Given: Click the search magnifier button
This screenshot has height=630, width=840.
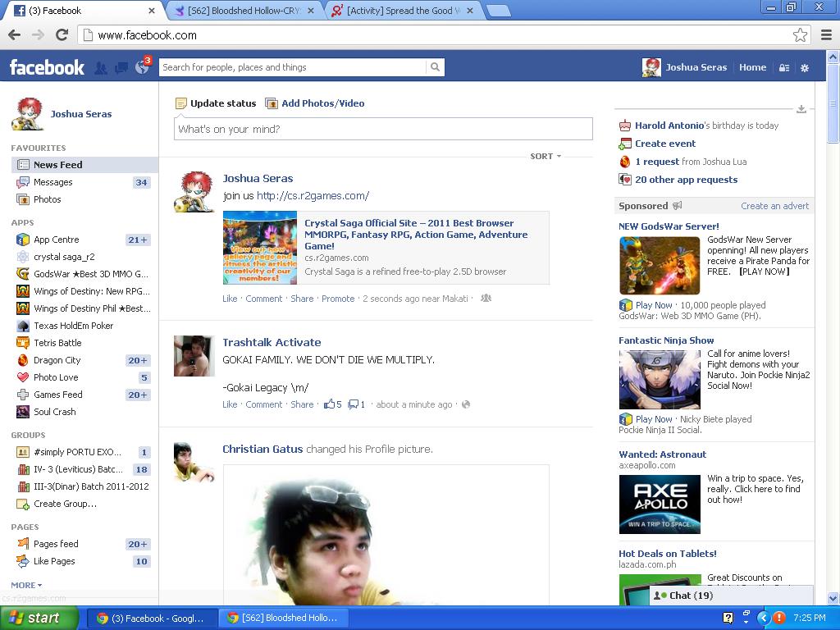Looking at the screenshot, I should pyautogui.click(x=435, y=67).
